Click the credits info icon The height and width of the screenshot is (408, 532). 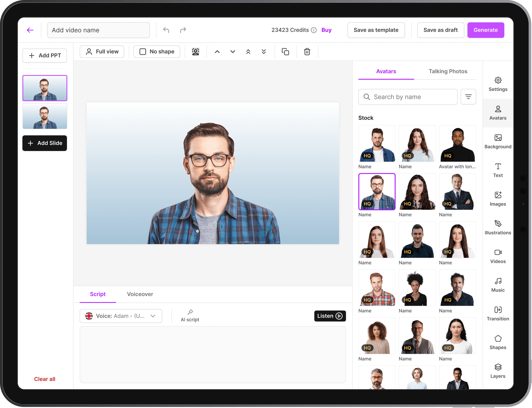pyautogui.click(x=314, y=30)
